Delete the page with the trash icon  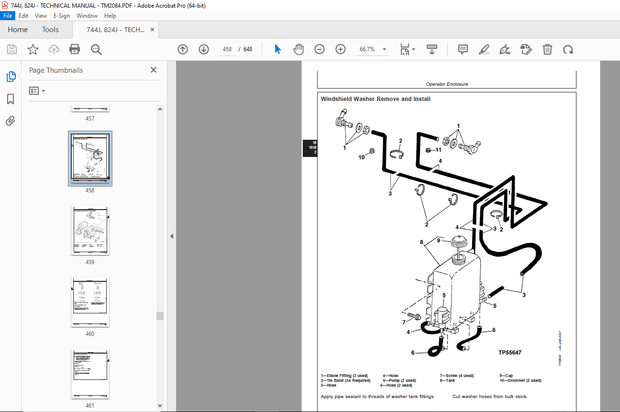click(x=547, y=49)
